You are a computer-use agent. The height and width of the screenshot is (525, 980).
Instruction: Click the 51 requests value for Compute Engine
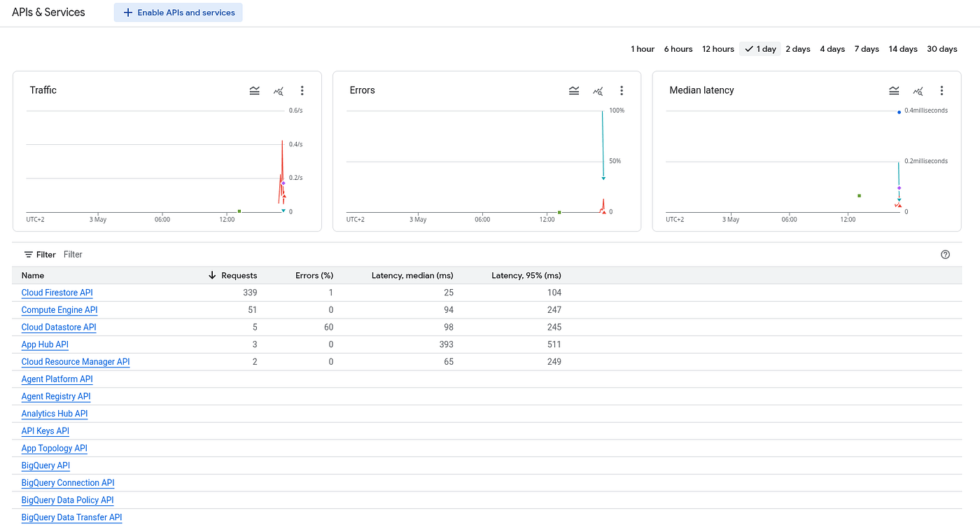pyautogui.click(x=253, y=310)
